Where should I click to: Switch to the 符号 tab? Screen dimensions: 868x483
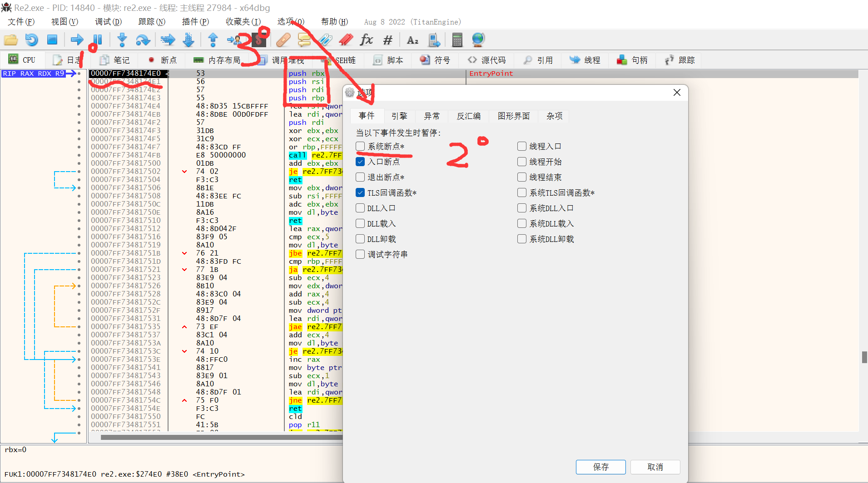coord(435,60)
